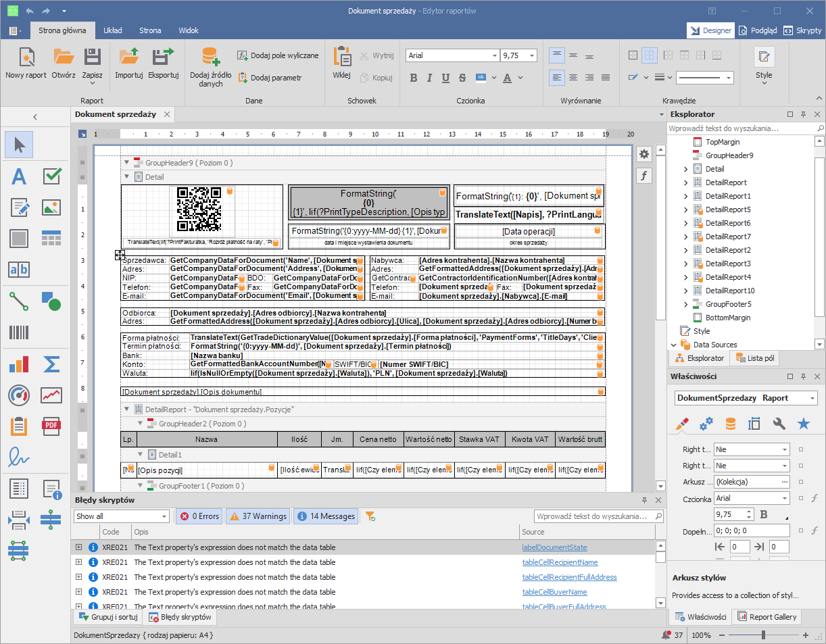Screen dimensions: 826x644
Task: Switch to Grupuj i sortuj tab
Action: coord(108,617)
